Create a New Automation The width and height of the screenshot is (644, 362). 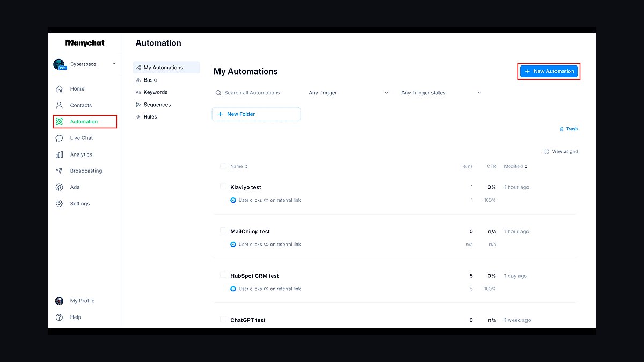click(x=549, y=71)
